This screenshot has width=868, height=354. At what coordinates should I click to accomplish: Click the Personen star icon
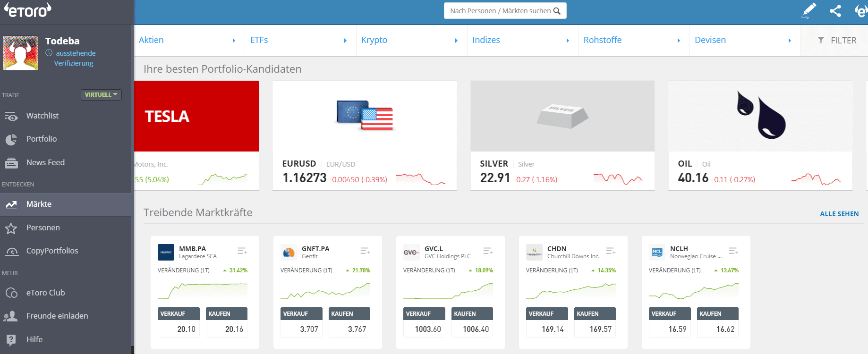[11, 228]
